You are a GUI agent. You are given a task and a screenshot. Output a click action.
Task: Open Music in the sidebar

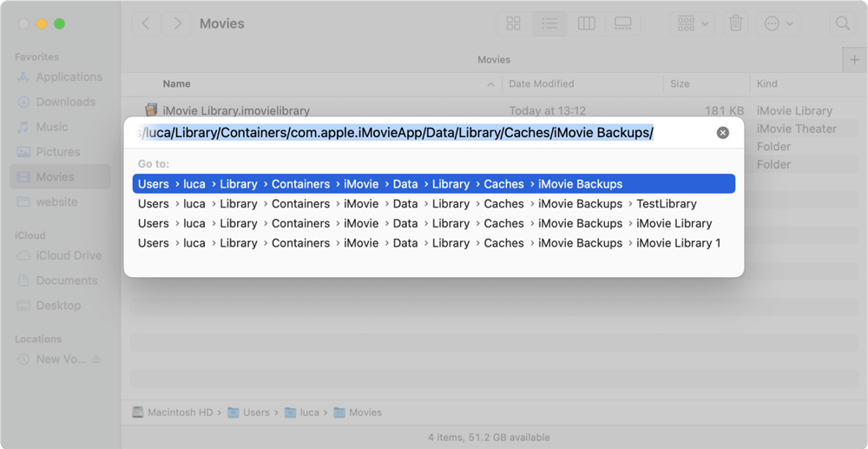pos(60,127)
